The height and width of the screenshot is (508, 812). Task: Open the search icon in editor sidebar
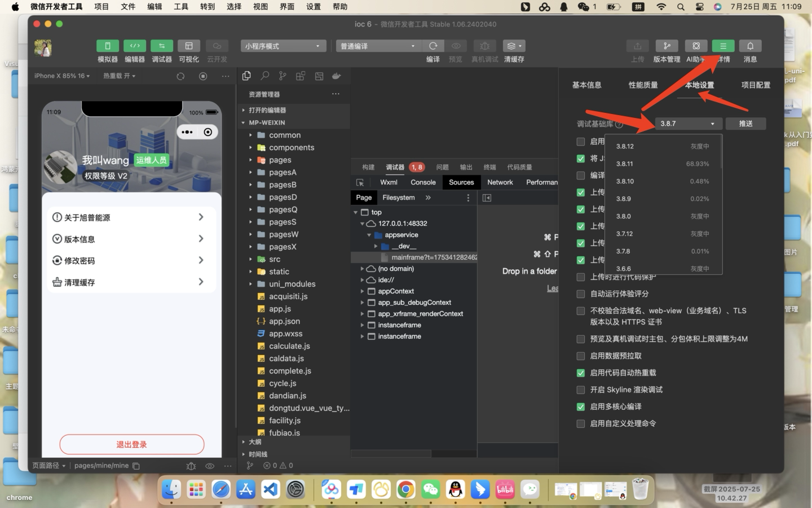click(264, 76)
